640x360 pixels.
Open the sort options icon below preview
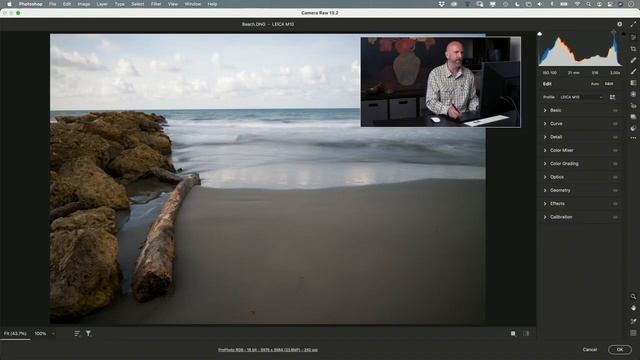coord(77,333)
